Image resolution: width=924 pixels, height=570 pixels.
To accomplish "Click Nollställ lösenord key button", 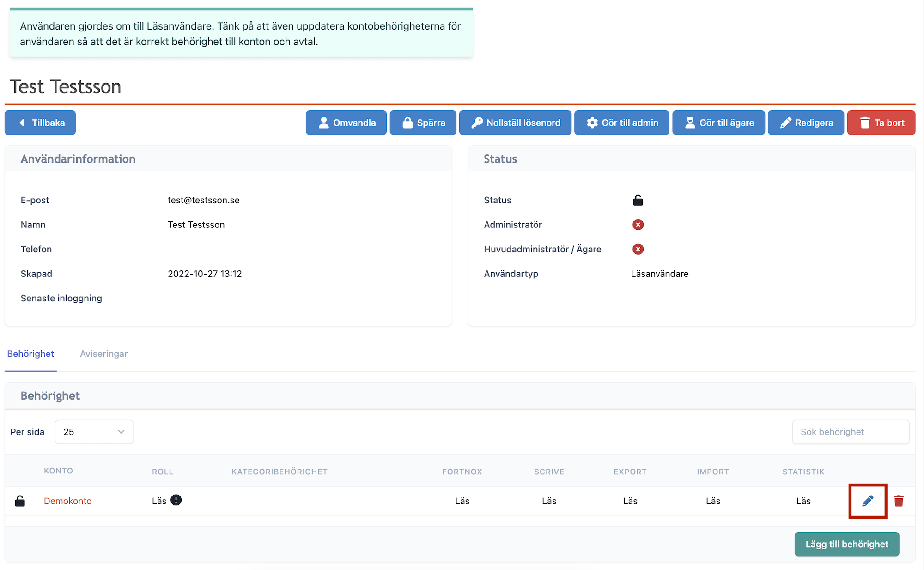I will coord(515,123).
